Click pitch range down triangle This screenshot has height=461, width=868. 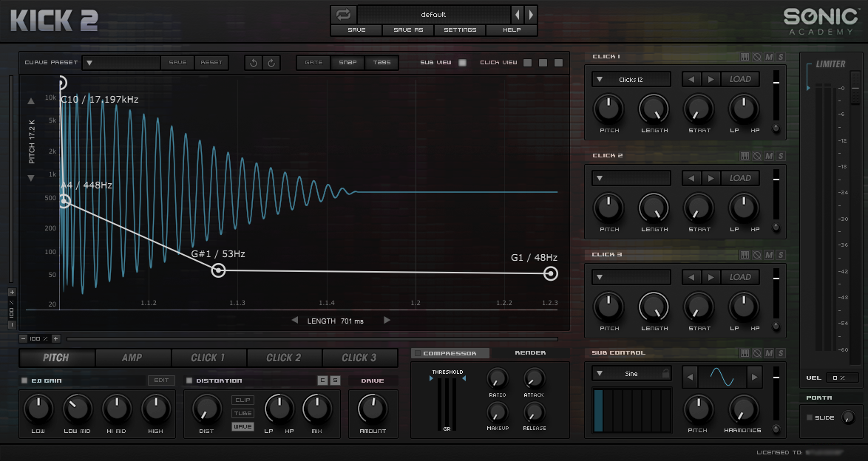tap(31, 178)
